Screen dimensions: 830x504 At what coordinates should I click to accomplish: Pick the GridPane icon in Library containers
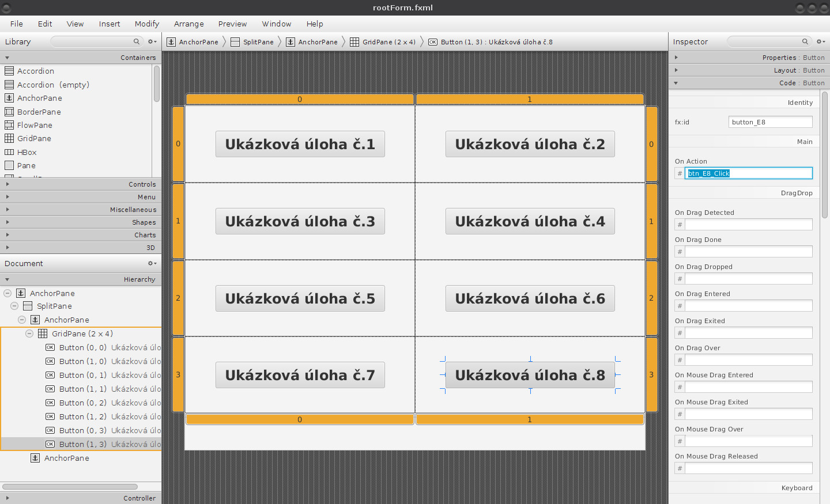click(9, 138)
